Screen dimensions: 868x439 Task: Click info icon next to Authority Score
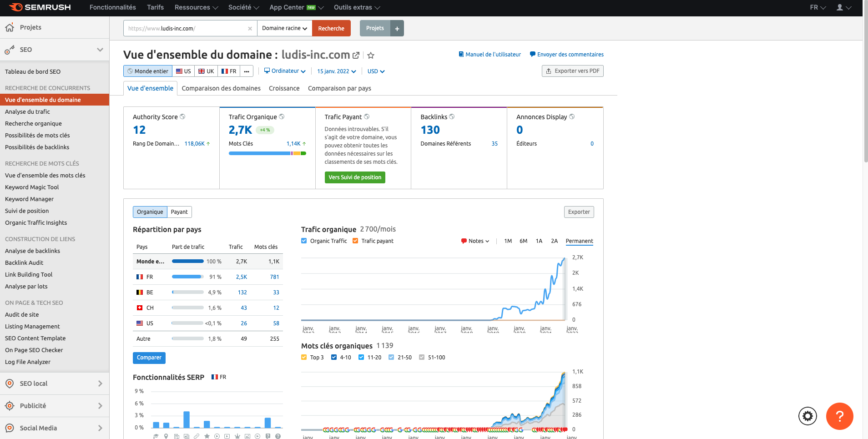[x=182, y=117]
